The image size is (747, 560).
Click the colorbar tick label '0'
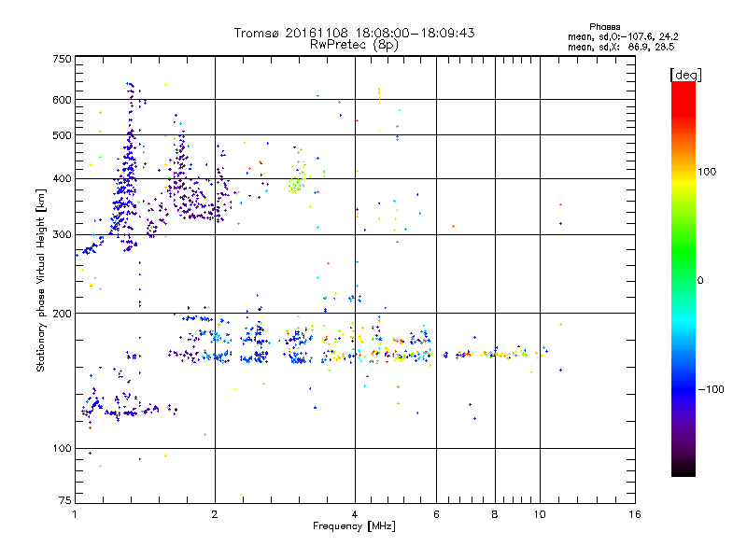click(x=700, y=281)
